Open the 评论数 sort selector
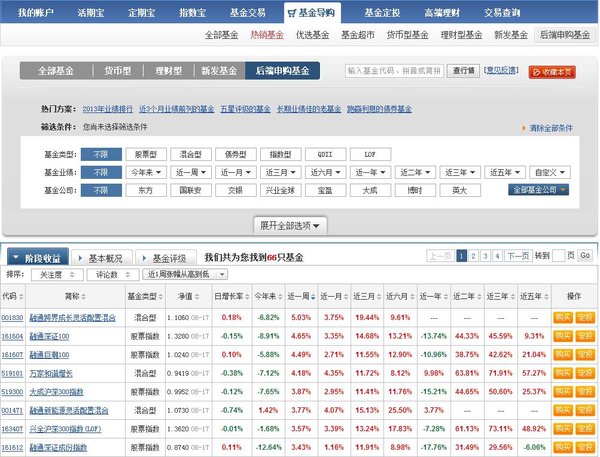Image resolution: width=600 pixels, height=457 pixels. (x=112, y=274)
